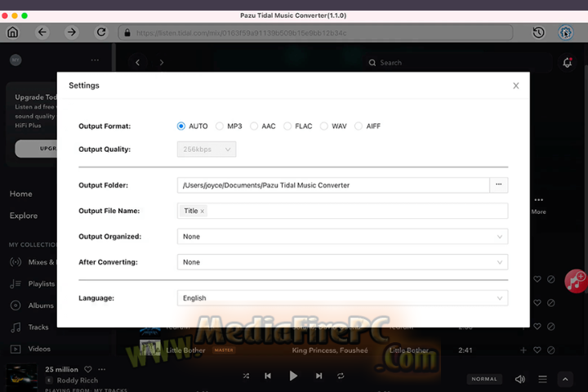Click the Output Folder path field
Viewport: 588px width, 392px height.
pyautogui.click(x=333, y=185)
